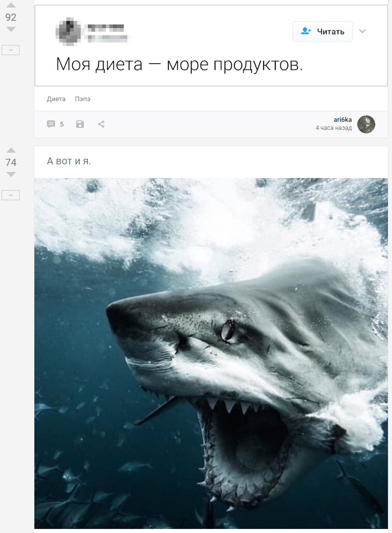Share the diet post via share icon
Image resolution: width=392 pixels, height=533 pixels.
pyautogui.click(x=101, y=124)
